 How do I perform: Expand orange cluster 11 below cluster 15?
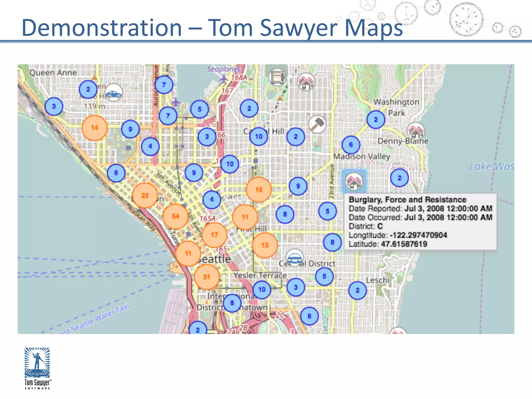point(245,217)
